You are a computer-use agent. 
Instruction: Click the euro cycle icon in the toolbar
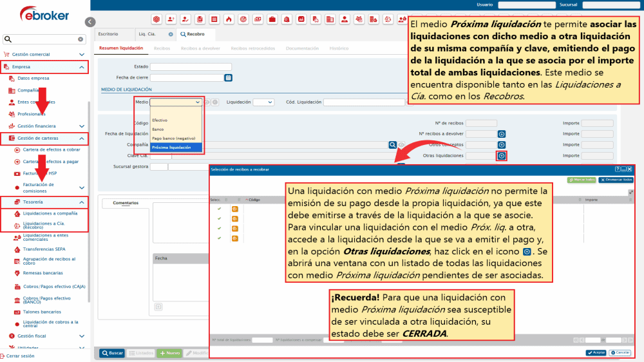click(388, 19)
